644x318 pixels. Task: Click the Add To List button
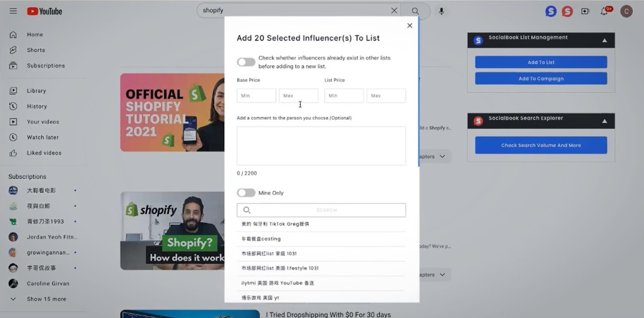[541, 62]
